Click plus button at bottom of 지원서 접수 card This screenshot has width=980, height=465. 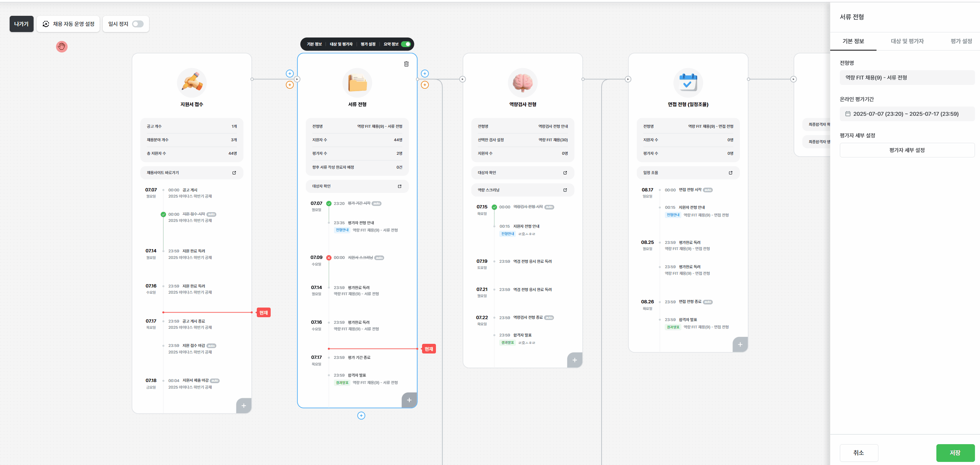(x=244, y=406)
